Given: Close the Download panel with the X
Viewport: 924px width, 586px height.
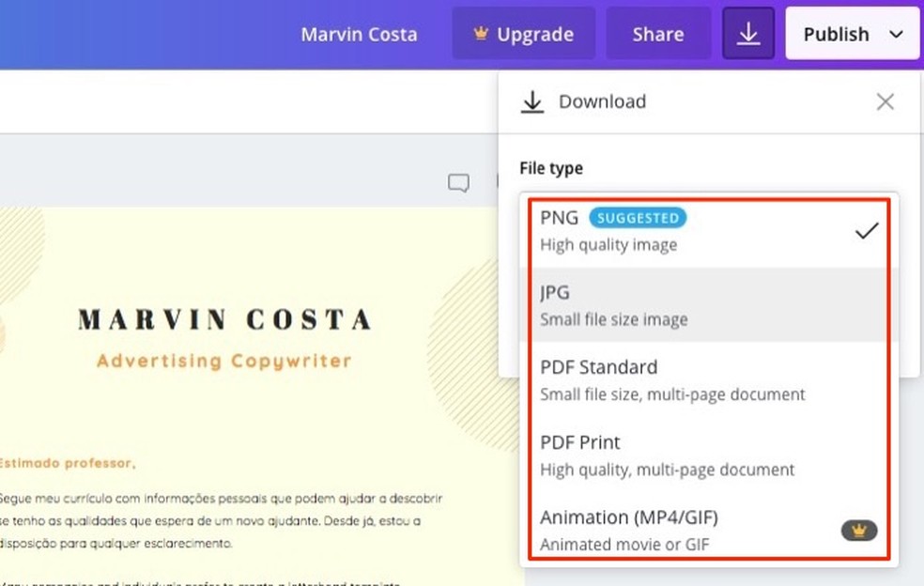Looking at the screenshot, I should point(885,101).
